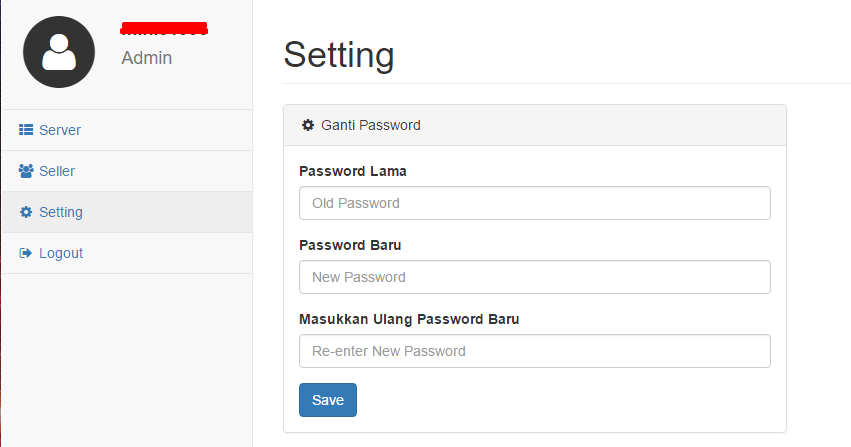
Task: Click the blue Save button
Action: [328, 400]
